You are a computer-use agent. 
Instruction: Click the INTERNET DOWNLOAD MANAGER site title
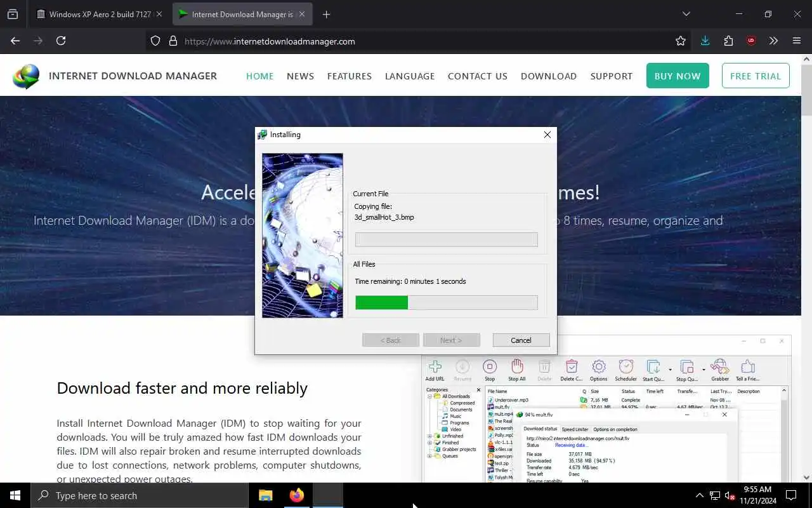tap(133, 76)
